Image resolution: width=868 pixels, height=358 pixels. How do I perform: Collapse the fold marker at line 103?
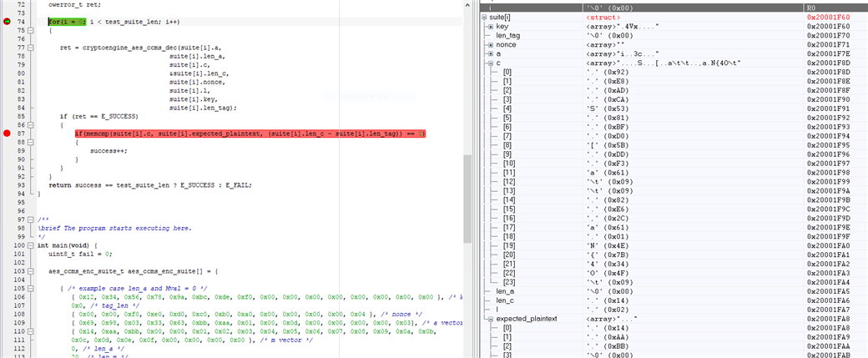(31, 271)
